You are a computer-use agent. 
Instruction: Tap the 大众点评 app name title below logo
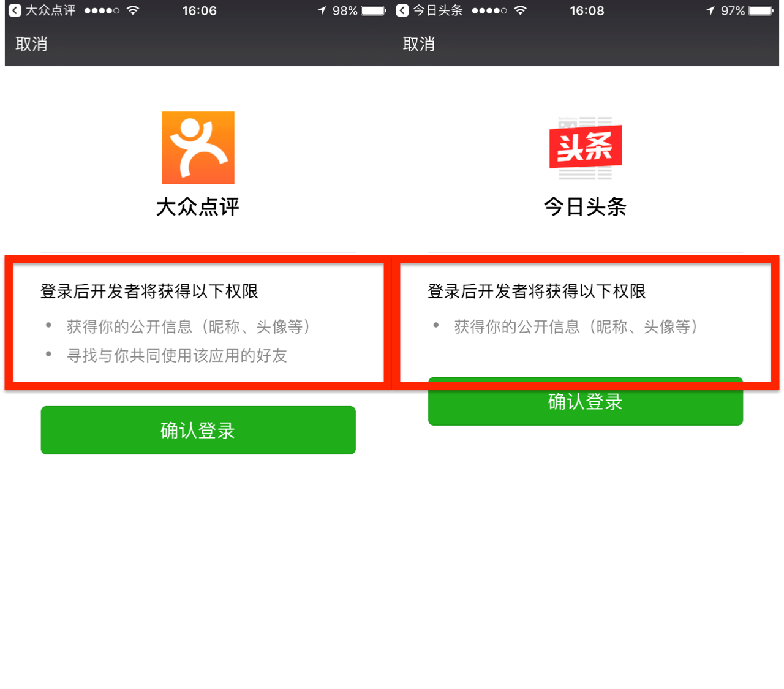click(198, 207)
